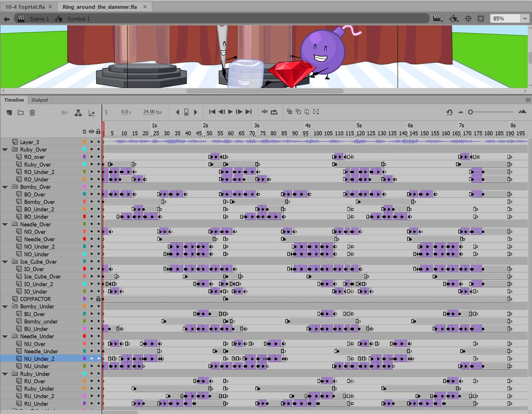Close the 10-4 TopHat.fla tab
The width and height of the screenshot is (532, 414).
[x=50, y=7]
